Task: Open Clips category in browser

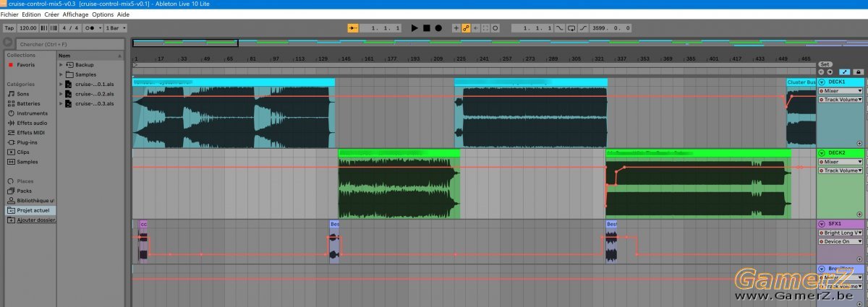Action: (x=23, y=152)
